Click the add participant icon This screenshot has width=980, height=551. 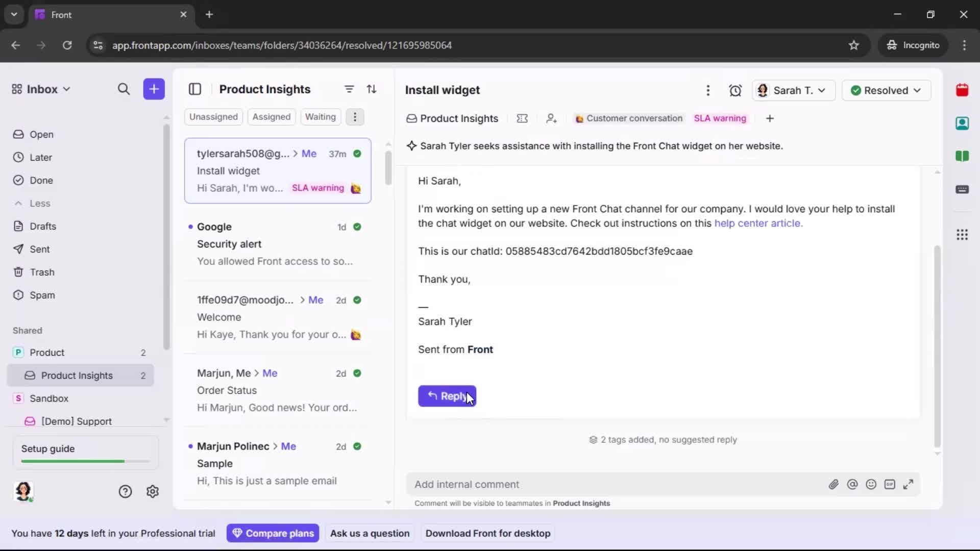pos(552,118)
